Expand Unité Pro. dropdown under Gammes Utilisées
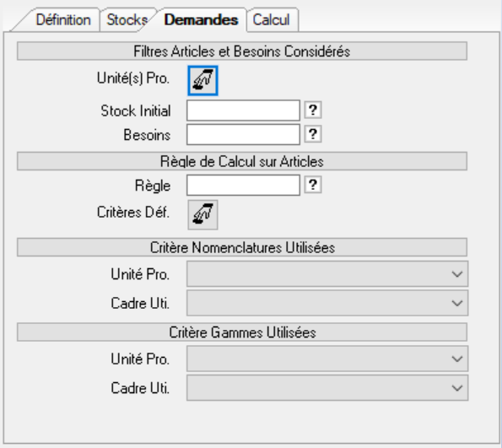Viewport: 502px width, 448px height. pos(327,359)
